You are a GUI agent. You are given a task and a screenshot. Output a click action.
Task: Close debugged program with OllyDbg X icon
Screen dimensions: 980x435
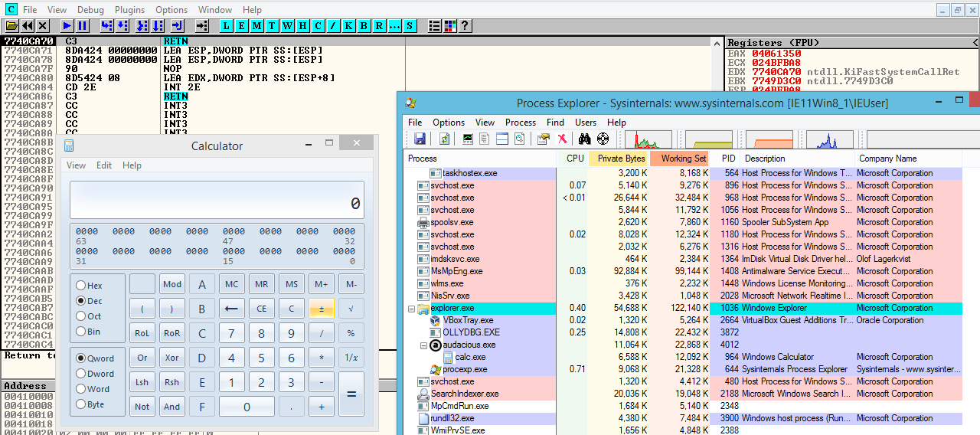(43, 26)
